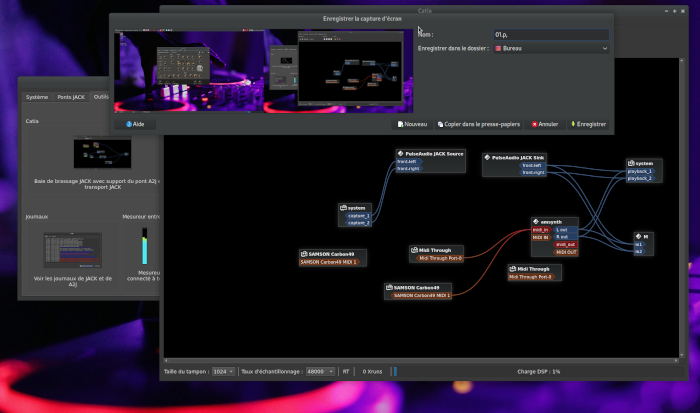This screenshot has height=413, width=700.
Task: Select amsynth L out port
Action: point(565,230)
